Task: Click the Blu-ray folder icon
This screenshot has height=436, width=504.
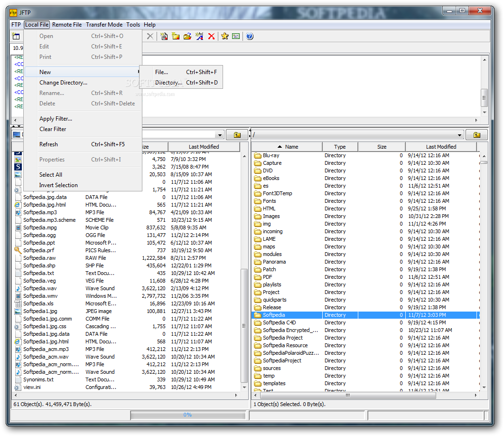Action: (258, 155)
